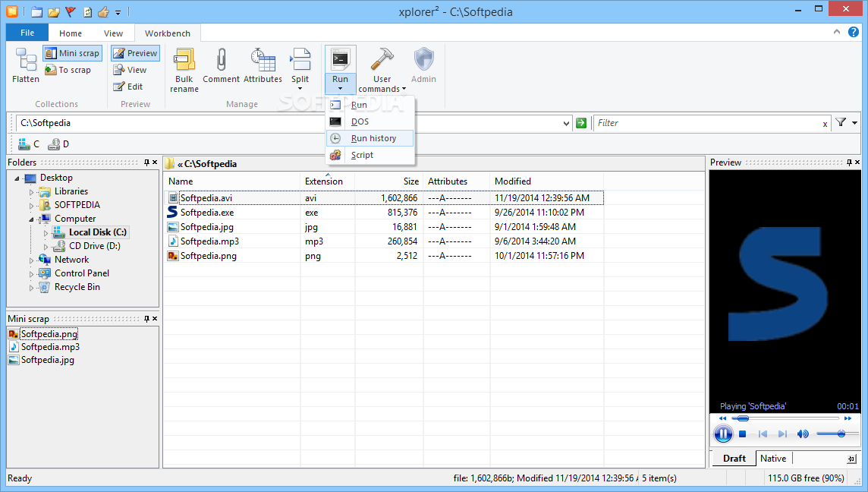Viewport: 868px width, 492px height.
Task: Pin the Folders pane
Action: pyautogui.click(x=146, y=162)
